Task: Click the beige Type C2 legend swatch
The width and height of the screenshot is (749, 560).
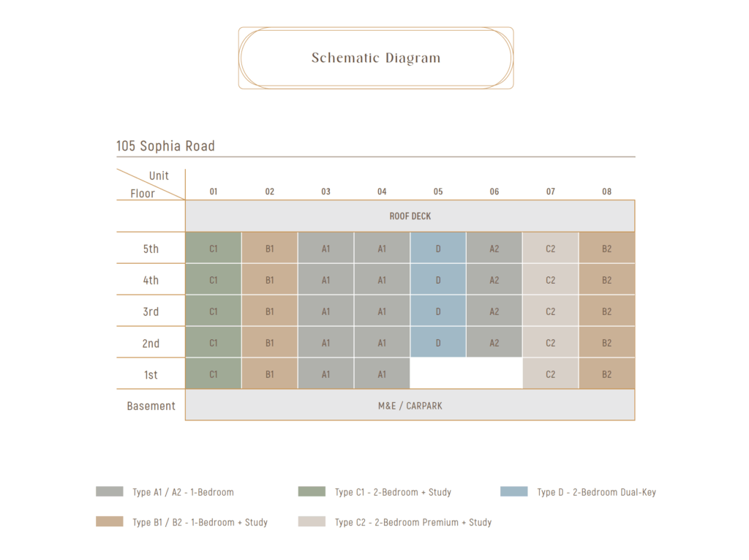Action: [x=312, y=522]
